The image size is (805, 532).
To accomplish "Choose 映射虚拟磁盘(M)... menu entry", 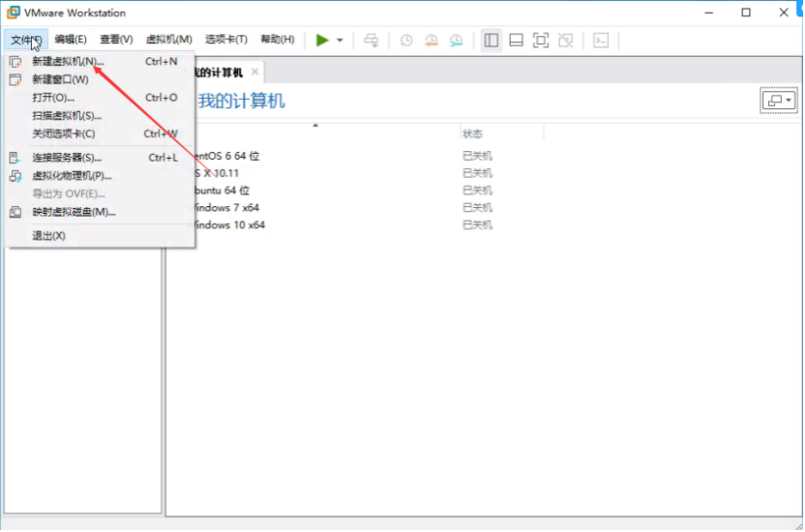I will click(x=100, y=212).
